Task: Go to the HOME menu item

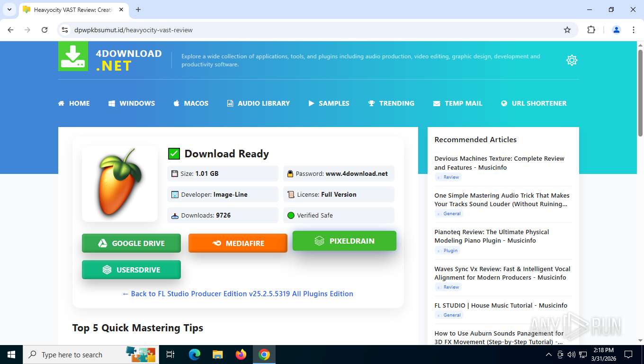Action: point(74,103)
